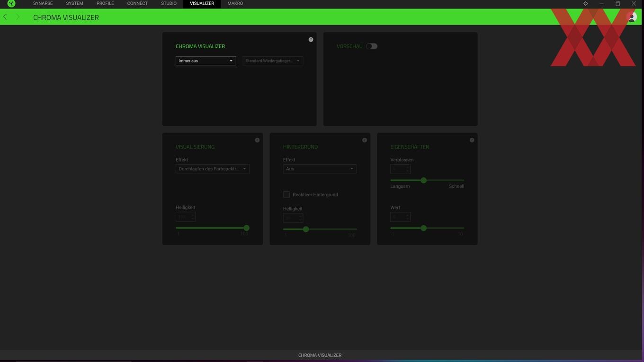This screenshot has height=362, width=644.
Task: Click the Wert value field
Action: (x=400, y=217)
